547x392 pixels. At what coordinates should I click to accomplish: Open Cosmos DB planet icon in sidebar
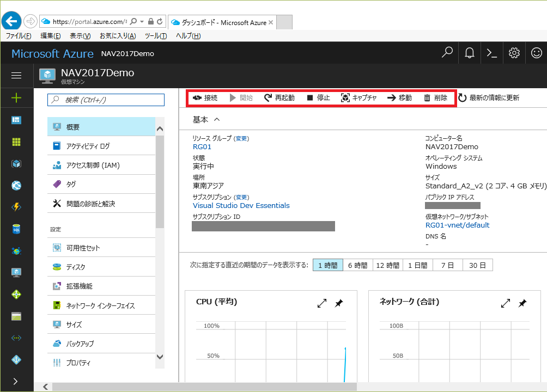pyautogui.click(x=16, y=251)
